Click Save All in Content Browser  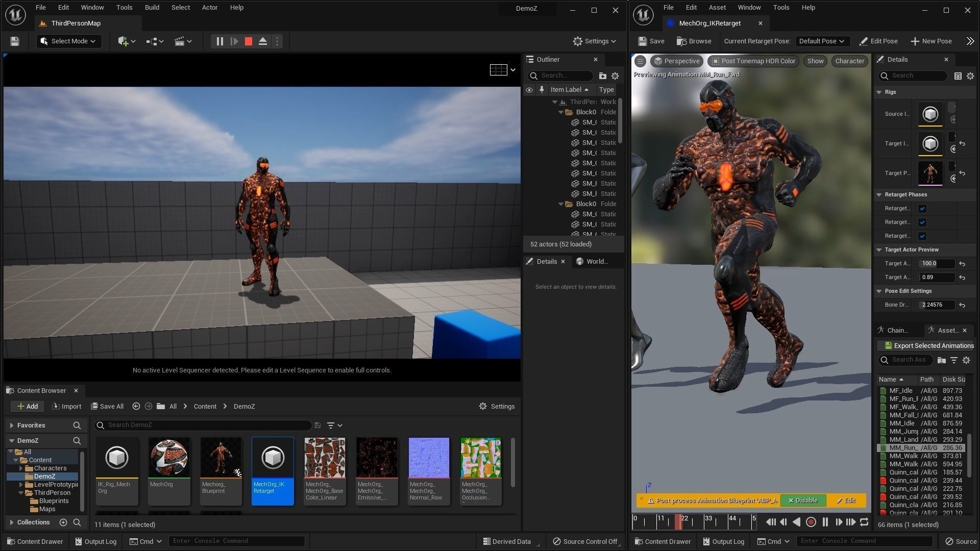(x=107, y=407)
